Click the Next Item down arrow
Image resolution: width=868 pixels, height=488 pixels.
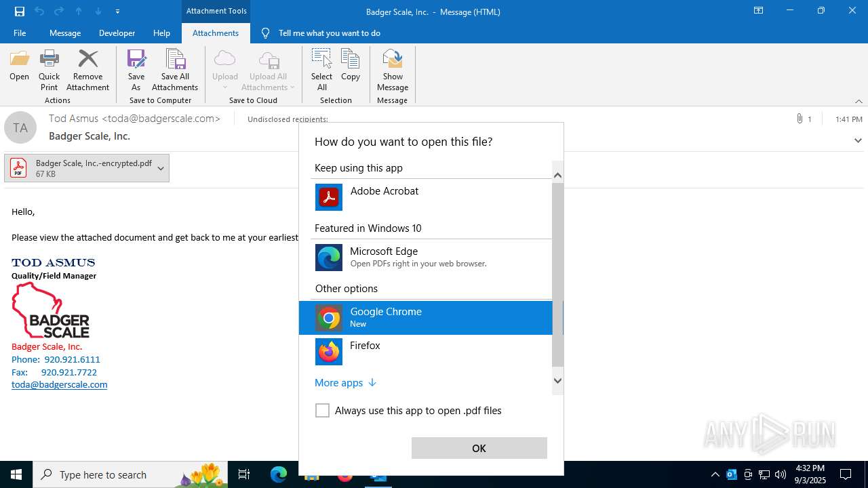coord(98,12)
